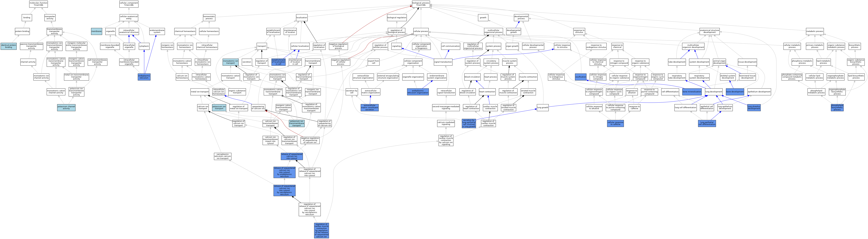Click 'second-messenger-mediated signaling' node

[446, 108]
